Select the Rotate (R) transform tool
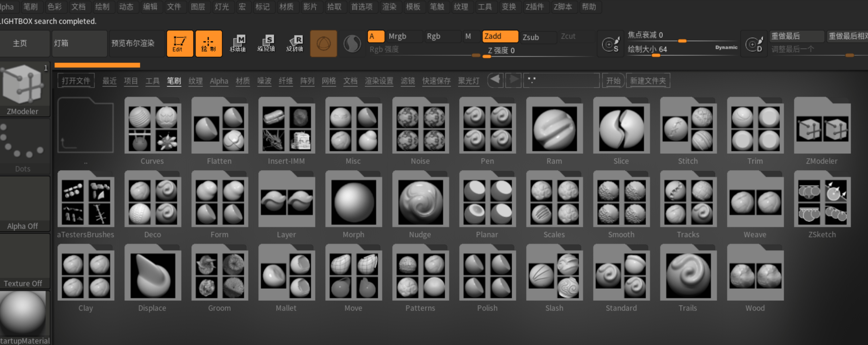Image resolution: width=868 pixels, height=345 pixels. point(295,43)
